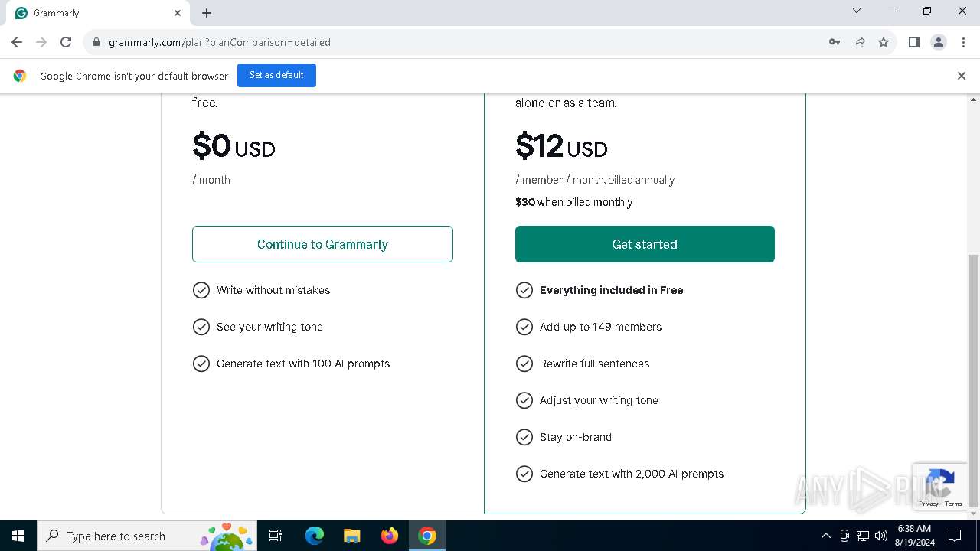The image size is (980, 551).
Task: Bookmark this page with the star icon
Action: 884,42
